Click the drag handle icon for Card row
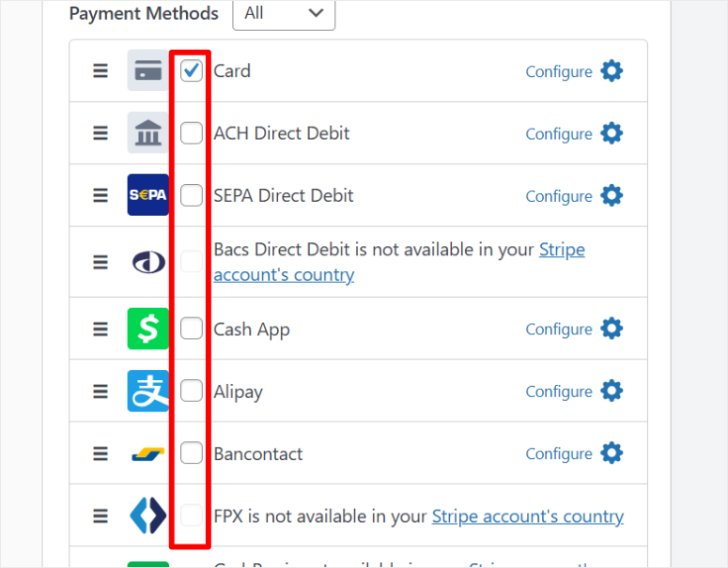The height and width of the screenshot is (568, 728). [101, 71]
